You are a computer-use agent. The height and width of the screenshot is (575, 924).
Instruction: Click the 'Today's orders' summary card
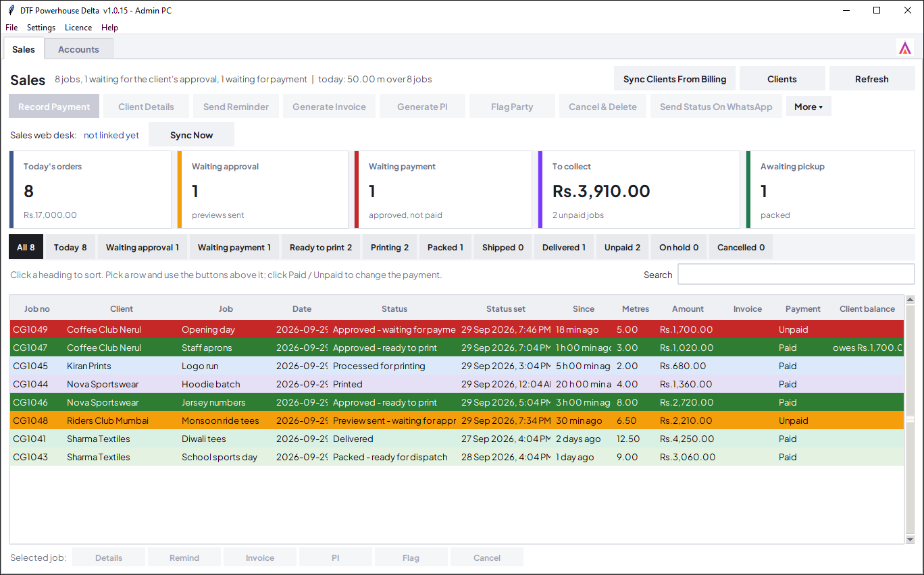click(91, 190)
